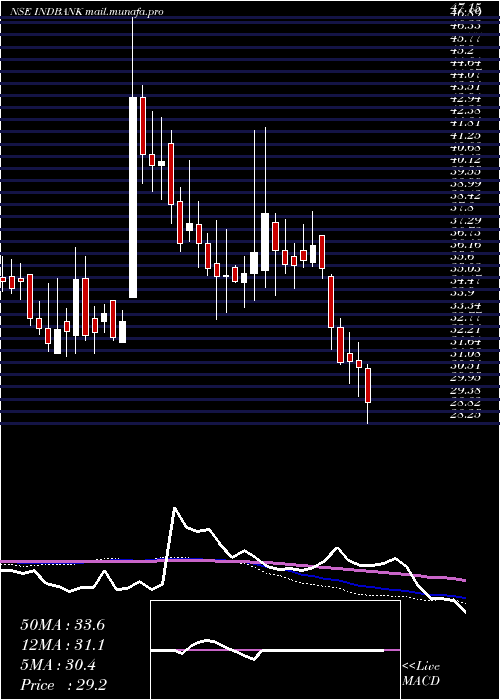Click the 28.25 price axis label
The width and height of the screenshot is (500, 700).
pos(466,415)
